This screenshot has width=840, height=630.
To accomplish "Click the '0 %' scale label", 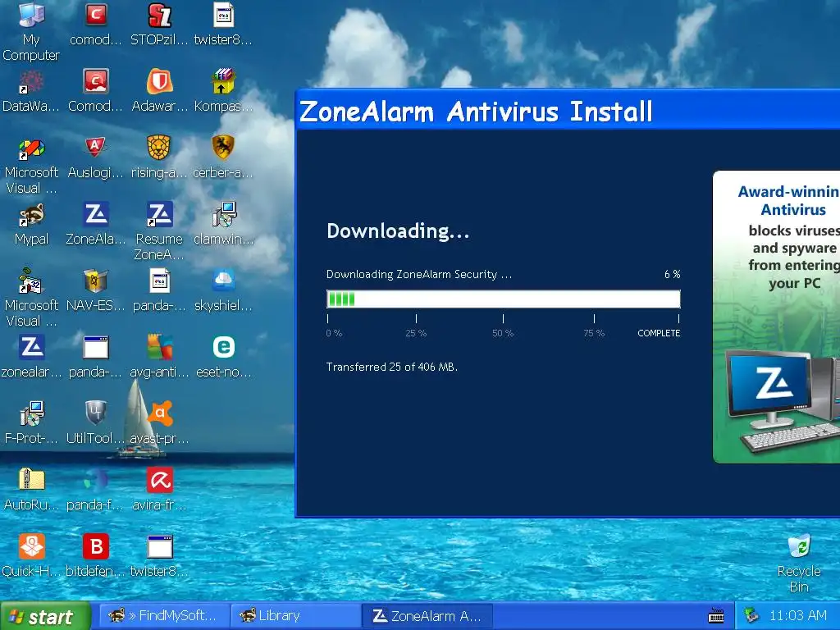I will point(334,333).
